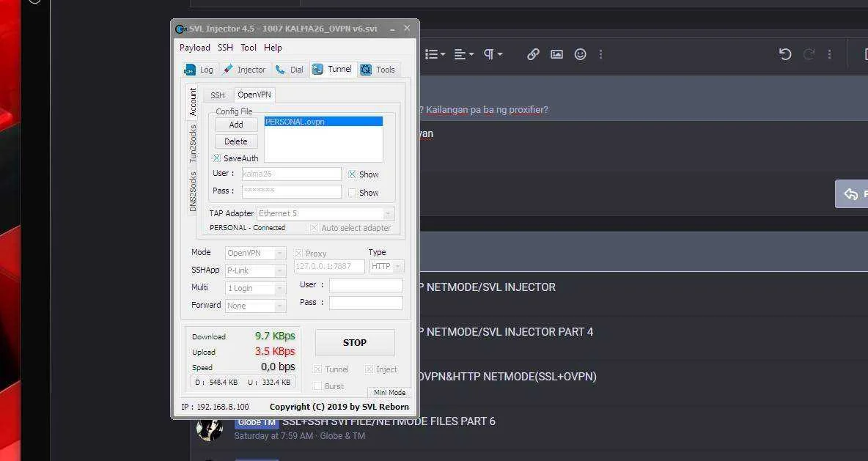The width and height of the screenshot is (868, 461).
Task: Click the undo icon in forum editor
Action: (785, 54)
